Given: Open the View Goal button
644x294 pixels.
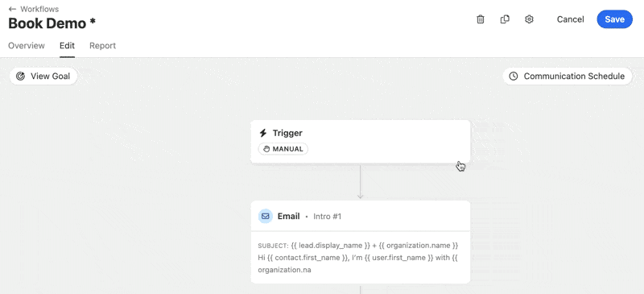Looking at the screenshot, I should coord(43,76).
